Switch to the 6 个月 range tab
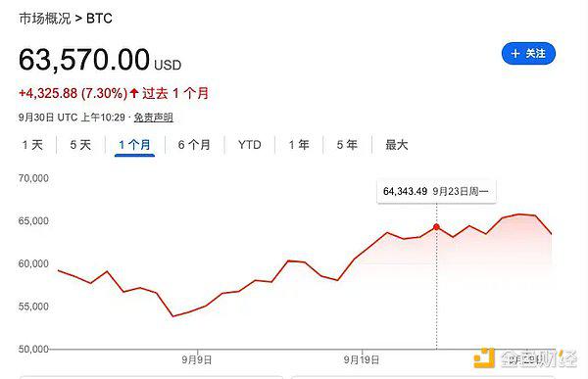 pos(194,145)
